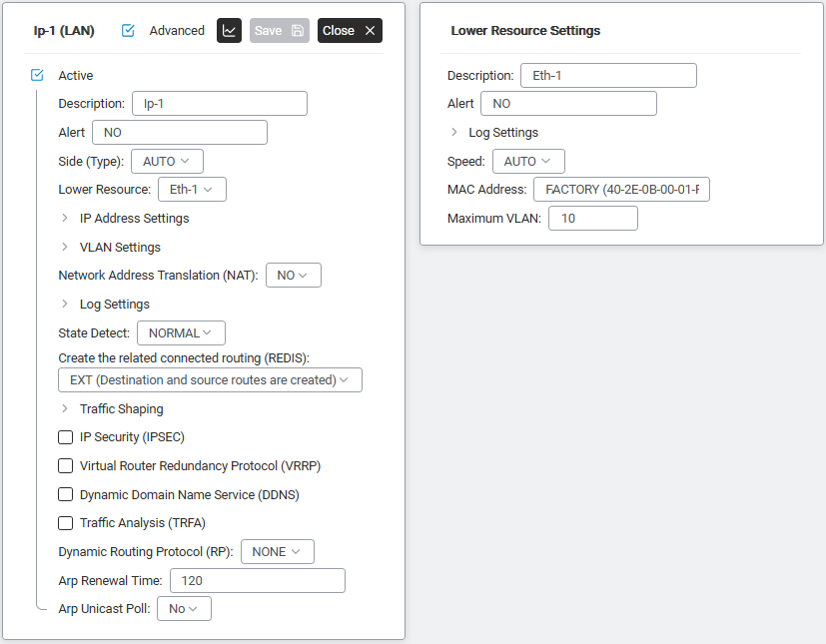Open Dynamic Routing Protocol (RP) dropdown
Viewport: 826px width, 644px height.
[x=277, y=551]
